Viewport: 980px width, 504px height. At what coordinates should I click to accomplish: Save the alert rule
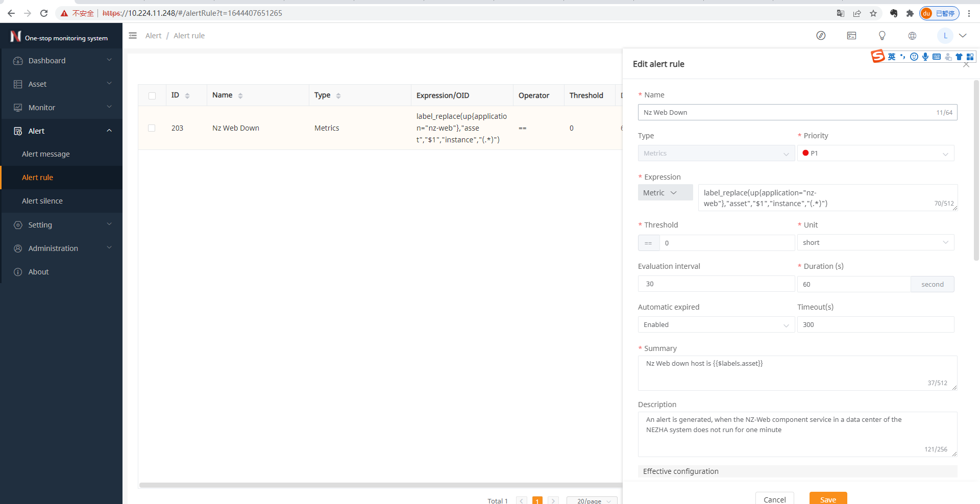click(828, 499)
